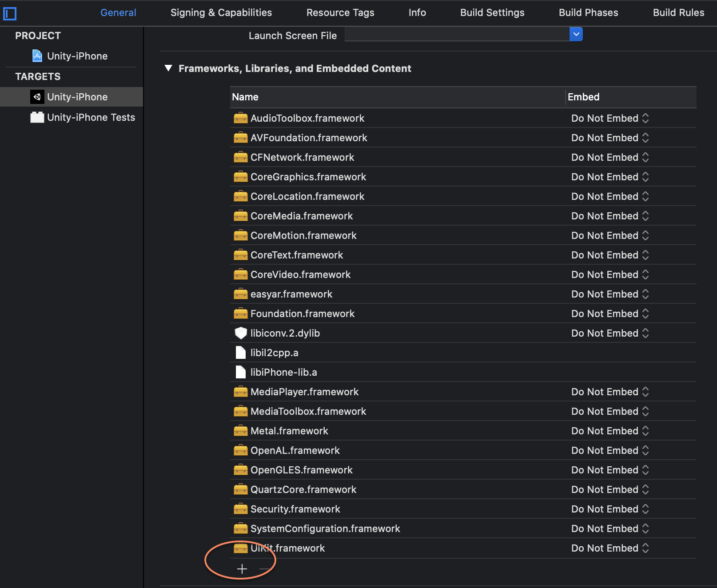Open the Launch Screen File dropdown
Image resolution: width=717 pixels, height=588 pixels.
[x=576, y=34]
